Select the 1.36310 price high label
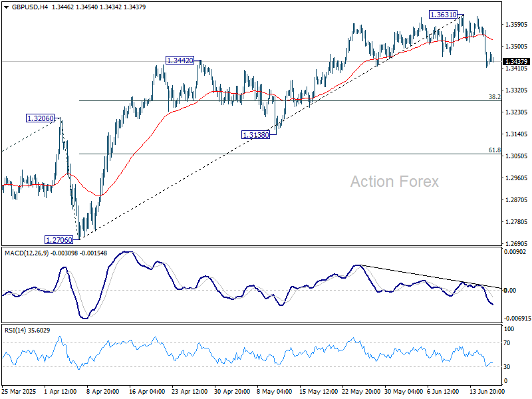532x399 pixels. (443, 15)
